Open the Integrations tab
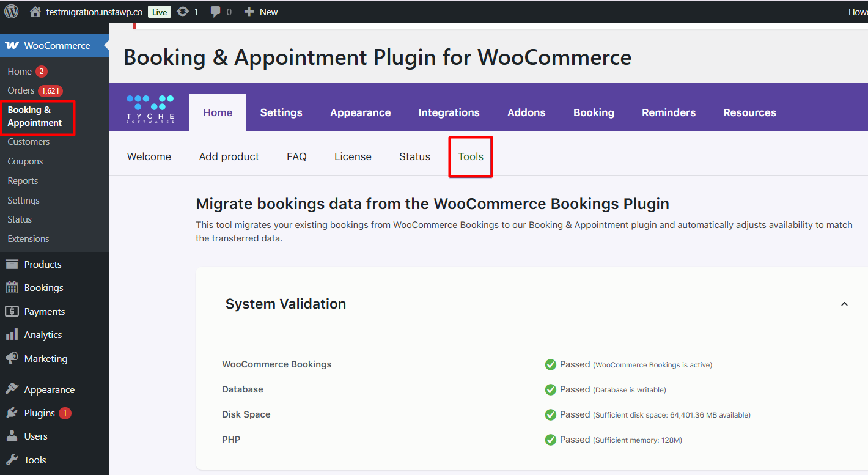The image size is (868, 475). click(x=449, y=112)
